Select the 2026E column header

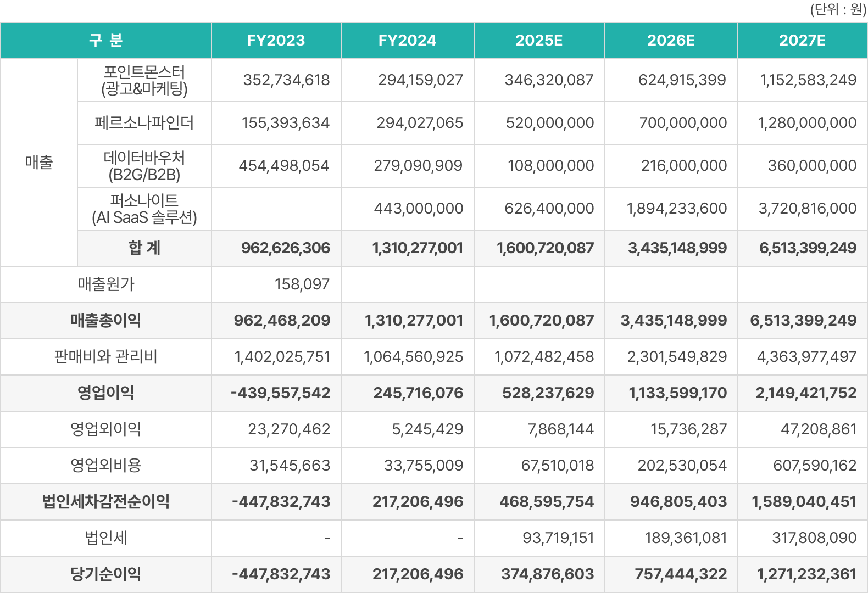[671, 41]
